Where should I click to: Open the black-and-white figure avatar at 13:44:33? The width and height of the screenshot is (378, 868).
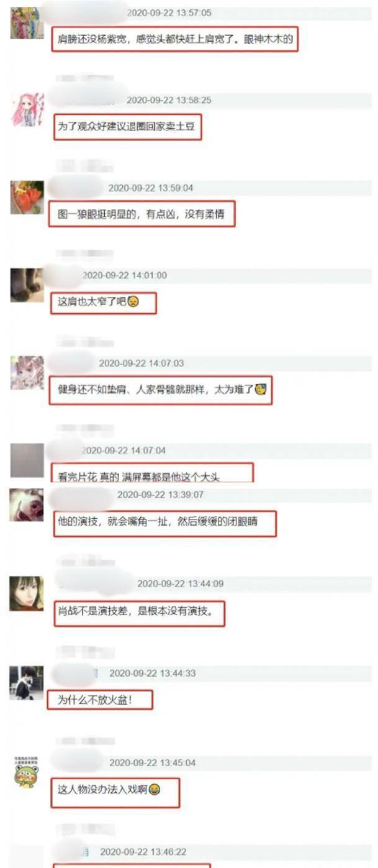coord(27,683)
